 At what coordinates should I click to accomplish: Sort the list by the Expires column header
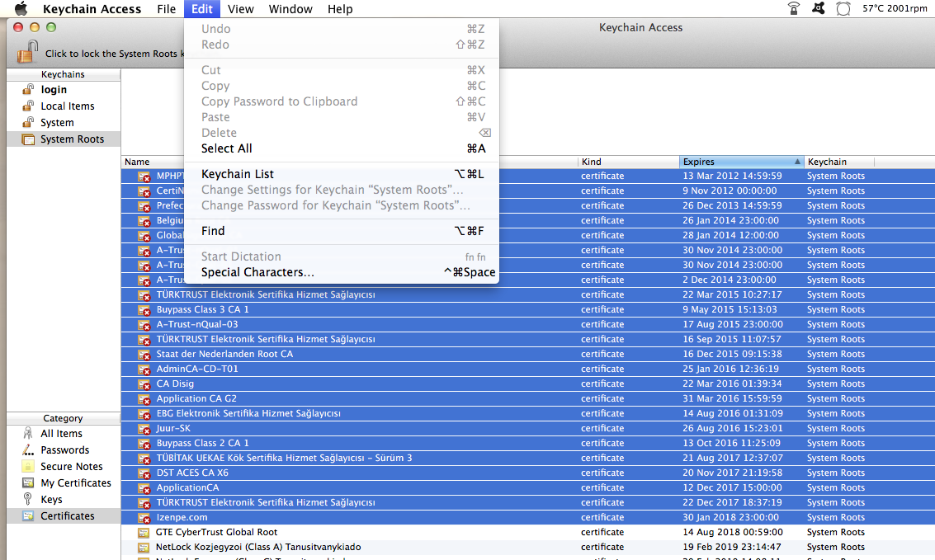(x=742, y=162)
